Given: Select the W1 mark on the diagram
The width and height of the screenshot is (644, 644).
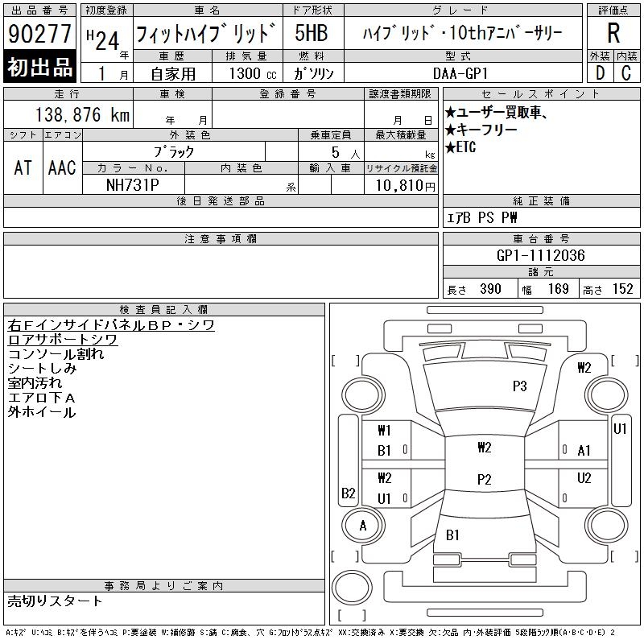Looking at the screenshot, I should 384,431.
